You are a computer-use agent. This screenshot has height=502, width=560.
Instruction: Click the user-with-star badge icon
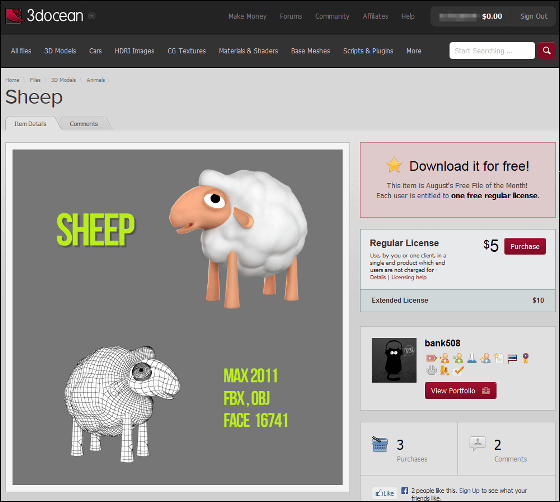tap(485, 358)
